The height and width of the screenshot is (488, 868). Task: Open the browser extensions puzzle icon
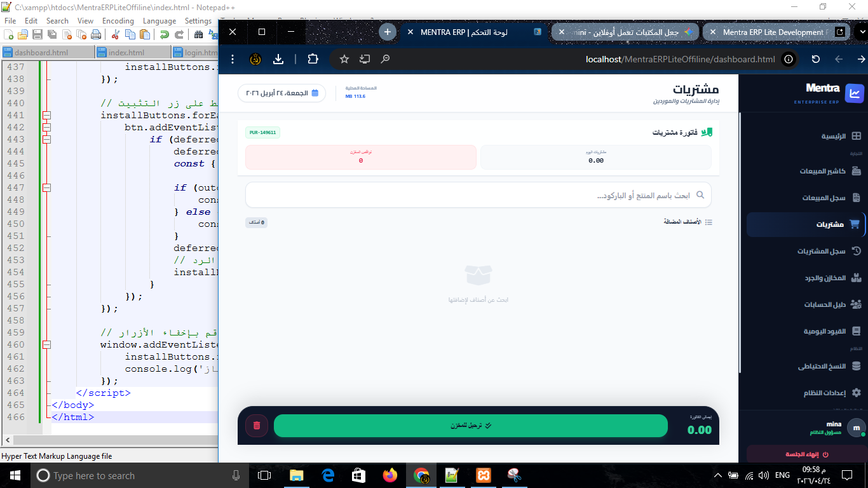313,59
